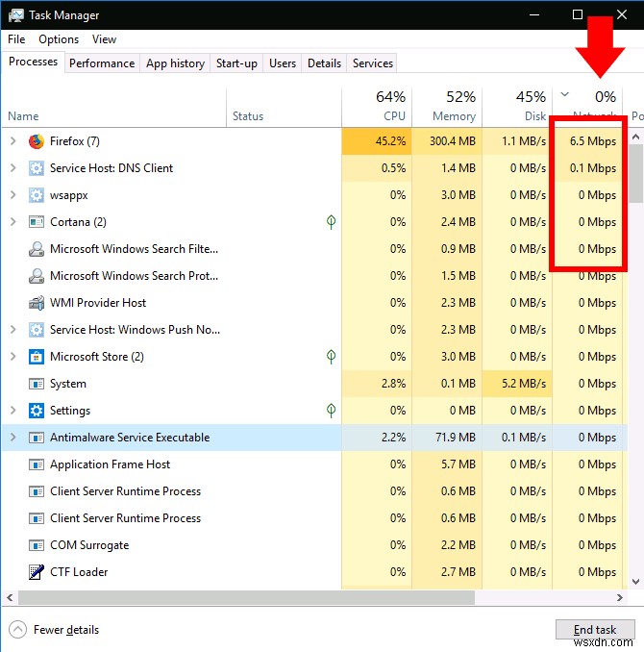Viewport: 644px width, 652px height.
Task: Click the horizontal scrollbar left arrow
Action: pos(10,597)
